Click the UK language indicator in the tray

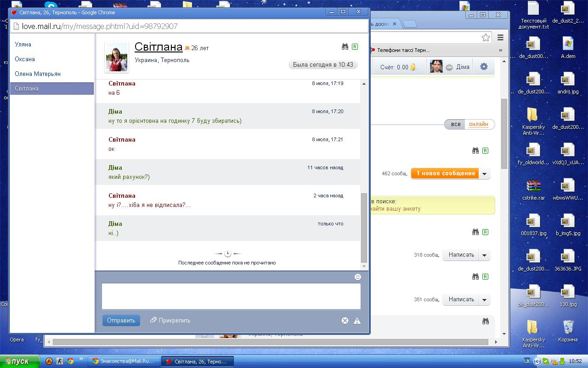pos(527,362)
